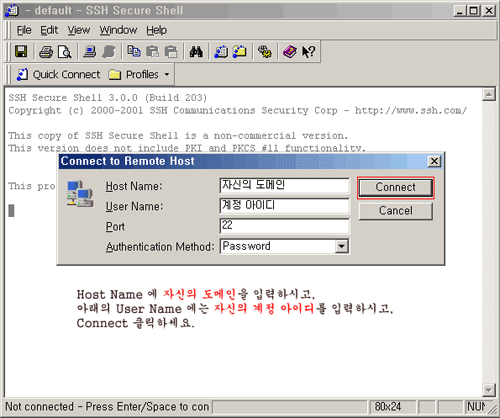
Task: Click the Print icon in toolbar
Action: click(x=46, y=52)
